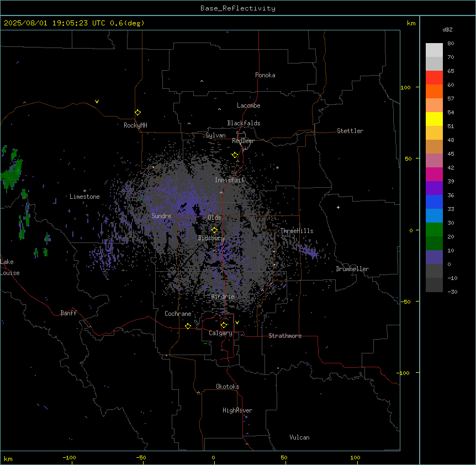Select the yellow diamond marker south of RedDeer

(x=235, y=155)
